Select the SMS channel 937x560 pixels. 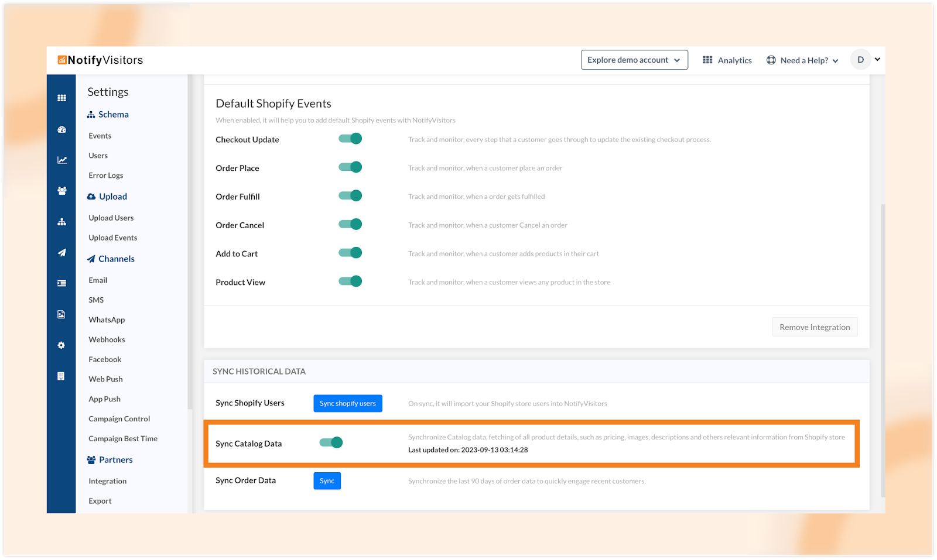pos(96,300)
